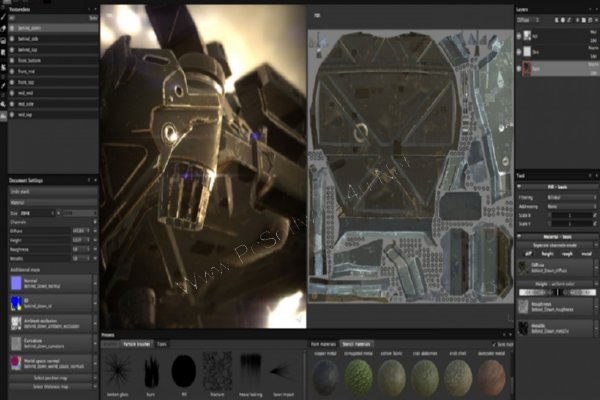Hide the selected bottom layer via eye icon
Screen dimensions: 600x400
[x=519, y=69]
